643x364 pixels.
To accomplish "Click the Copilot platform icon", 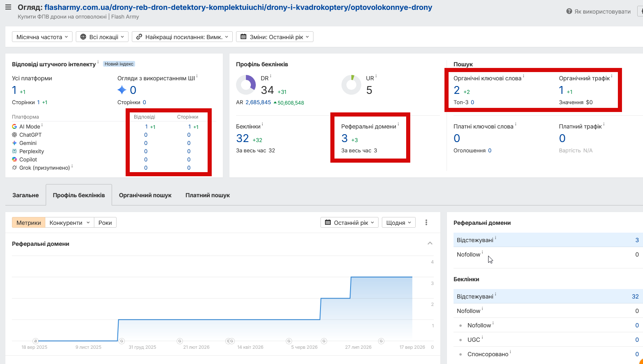I will [x=14, y=159].
